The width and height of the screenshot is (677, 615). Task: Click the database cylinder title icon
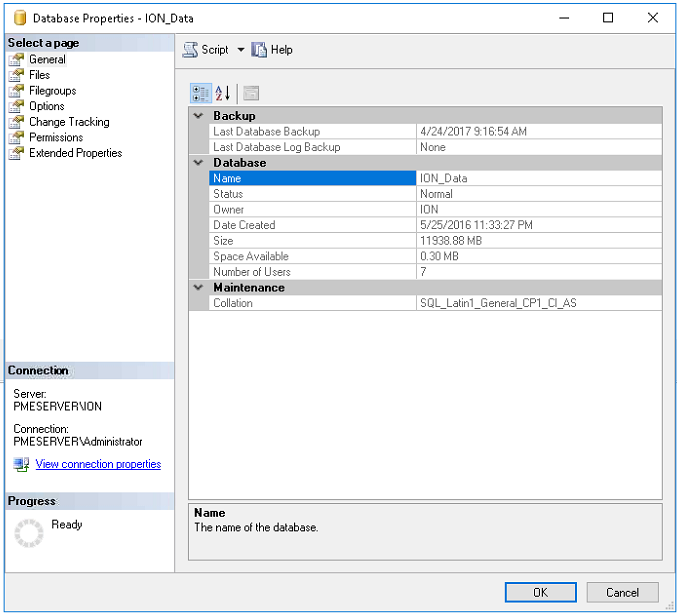20,18
